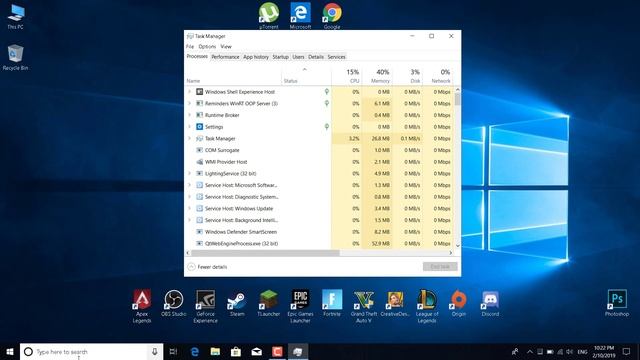Click the Cortana microphone icon
Viewport: 640px width, 360px height.
(x=155, y=351)
